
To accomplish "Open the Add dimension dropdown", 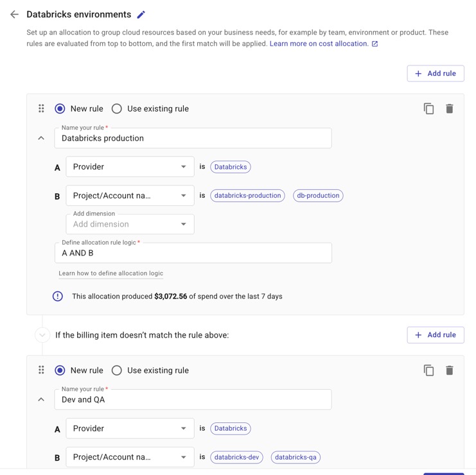I will pyautogui.click(x=130, y=224).
